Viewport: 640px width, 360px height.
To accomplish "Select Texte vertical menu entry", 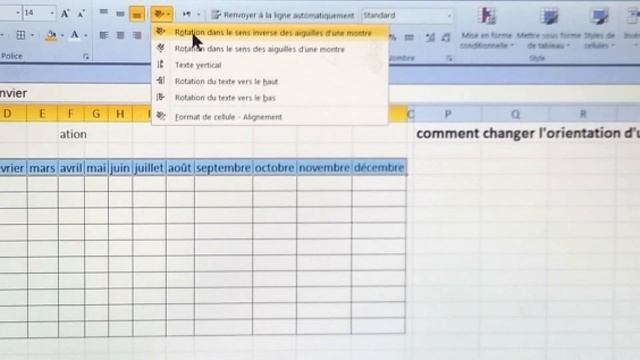I will (x=269, y=65).
